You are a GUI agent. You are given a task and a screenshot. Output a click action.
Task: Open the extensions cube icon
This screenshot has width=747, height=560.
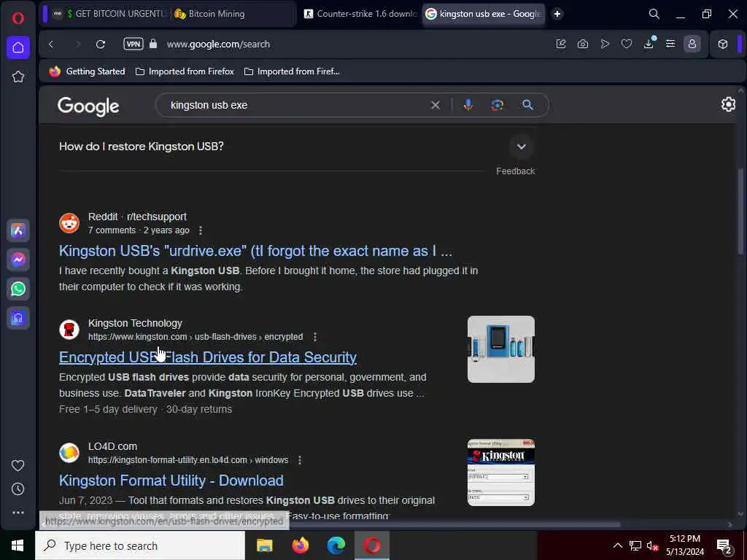pyautogui.click(x=723, y=44)
